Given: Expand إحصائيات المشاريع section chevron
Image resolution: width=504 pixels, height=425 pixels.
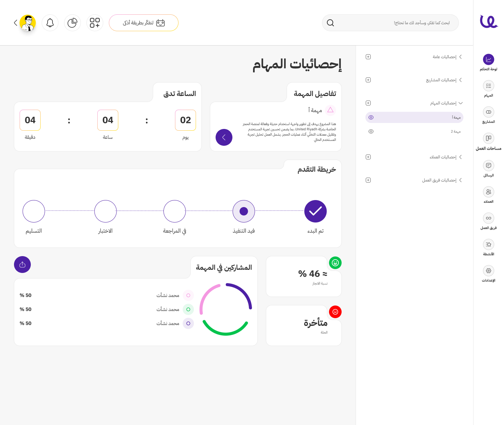Looking at the screenshot, I should [461, 80].
